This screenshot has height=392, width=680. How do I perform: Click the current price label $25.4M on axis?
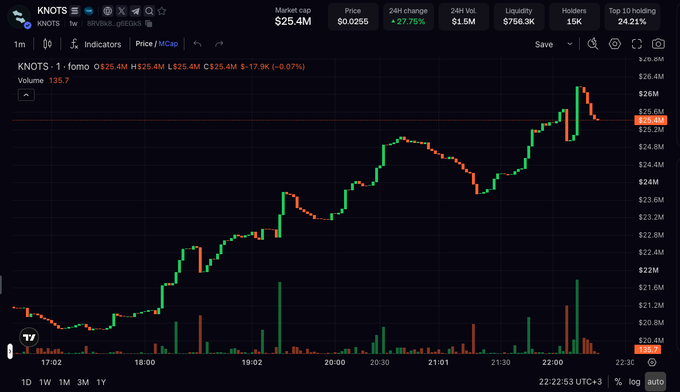pos(651,120)
